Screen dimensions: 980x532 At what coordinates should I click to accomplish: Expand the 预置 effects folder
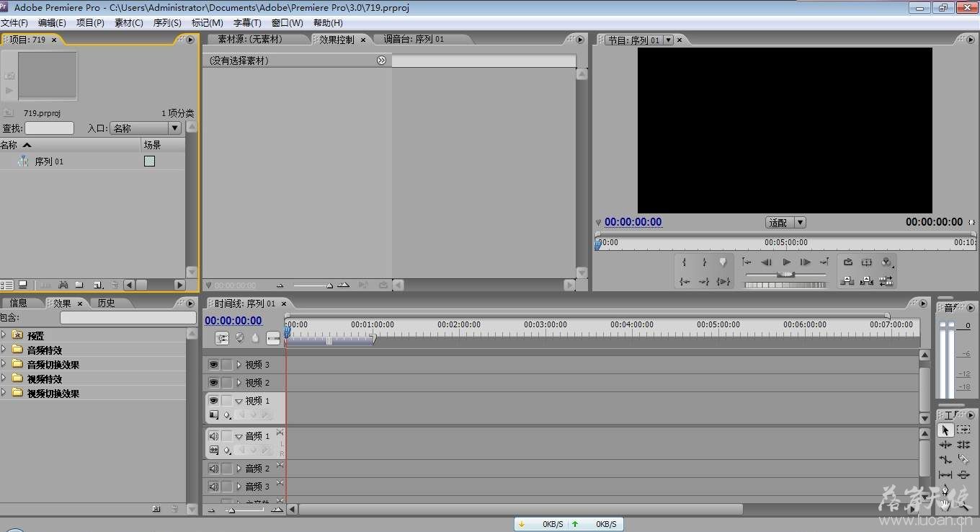pyautogui.click(x=4, y=334)
